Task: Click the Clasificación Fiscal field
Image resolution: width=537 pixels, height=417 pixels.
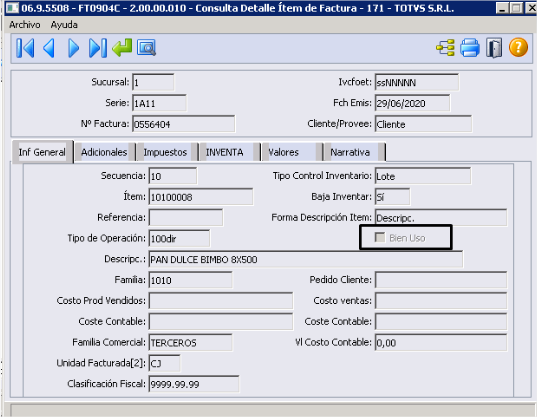Action: (x=194, y=384)
